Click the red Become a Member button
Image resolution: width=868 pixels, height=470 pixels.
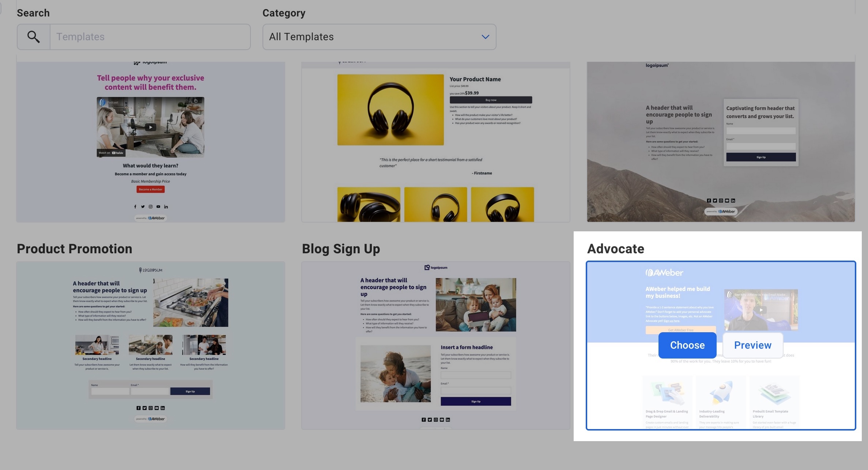(150, 189)
